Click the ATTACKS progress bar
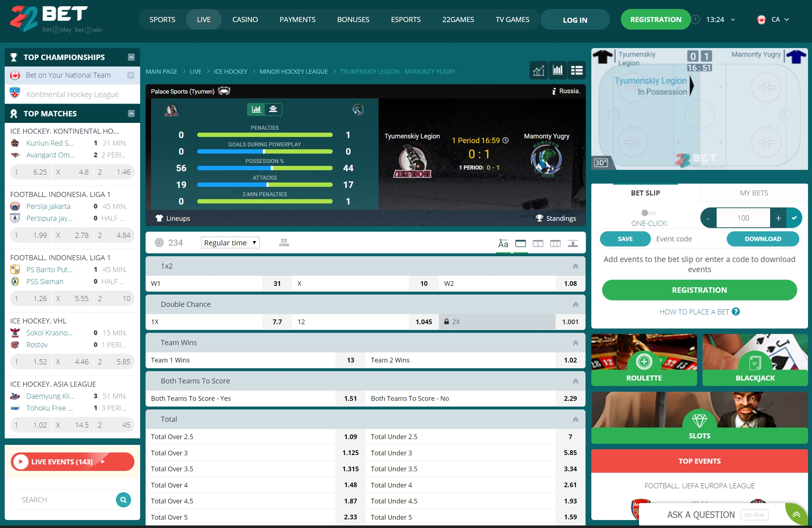The height and width of the screenshot is (528, 812). pyautogui.click(x=265, y=185)
